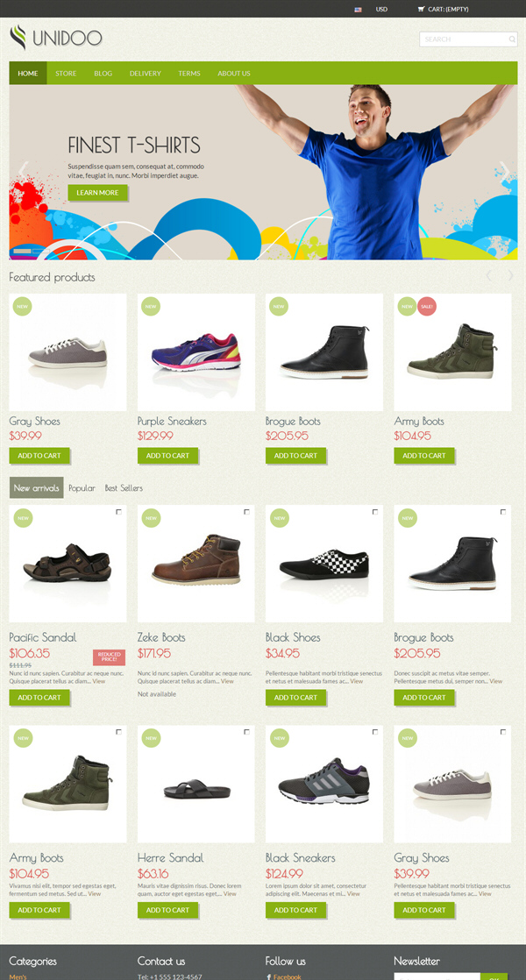This screenshot has width=526, height=980.
Task: Click the search magnifier icon
Action: pos(512,39)
